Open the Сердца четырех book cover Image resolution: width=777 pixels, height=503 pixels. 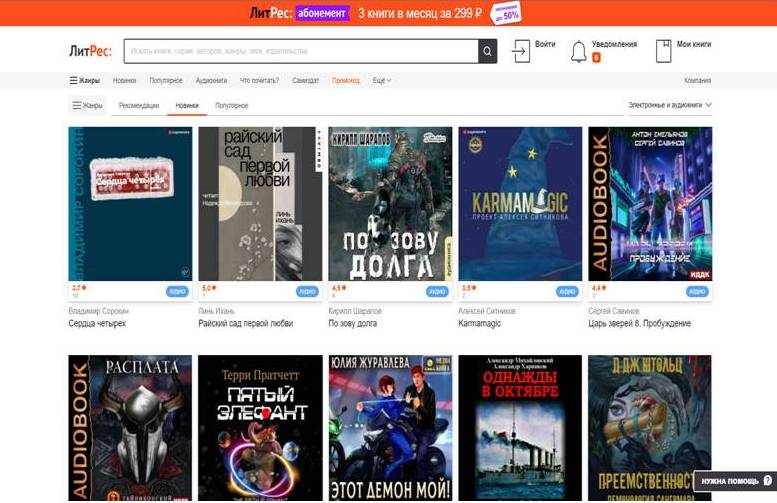130,204
